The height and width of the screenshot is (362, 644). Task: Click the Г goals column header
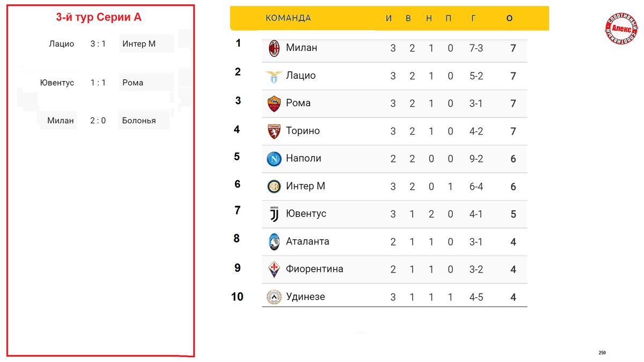click(473, 18)
